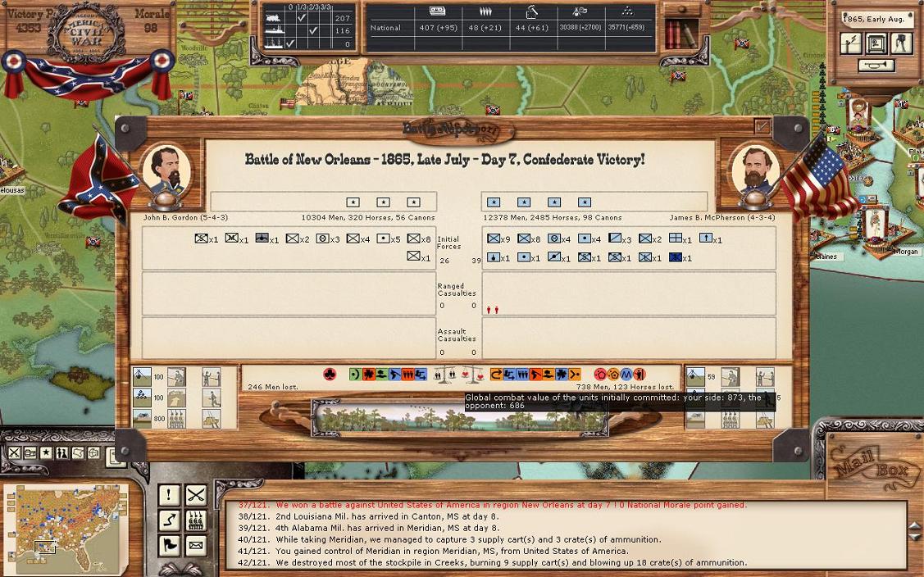Open the safe icon under date

pyautogui.click(x=877, y=43)
